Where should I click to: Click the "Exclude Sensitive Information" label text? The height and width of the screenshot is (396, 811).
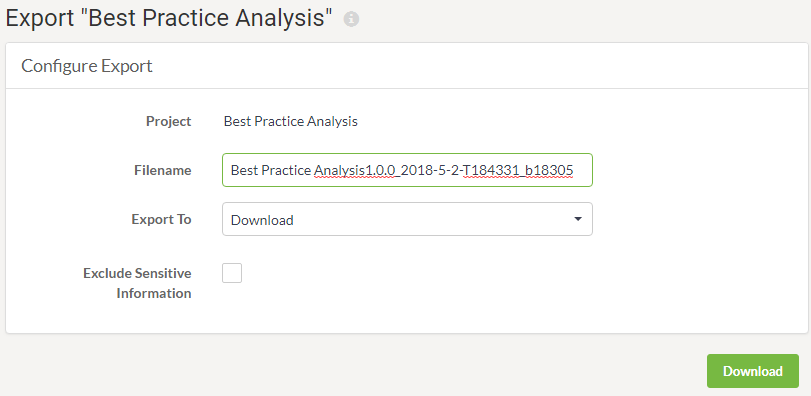click(137, 283)
